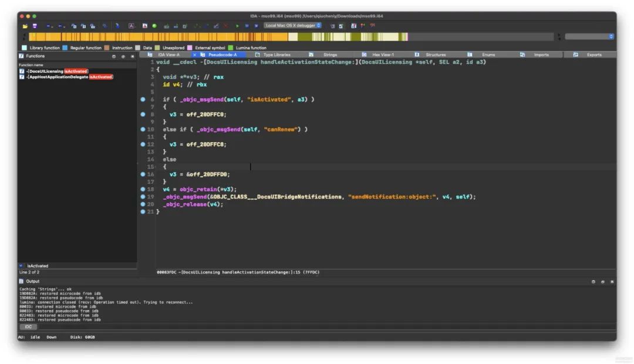
Task: Toggle breakpoint dot on line 12
Action: (143, 144)
